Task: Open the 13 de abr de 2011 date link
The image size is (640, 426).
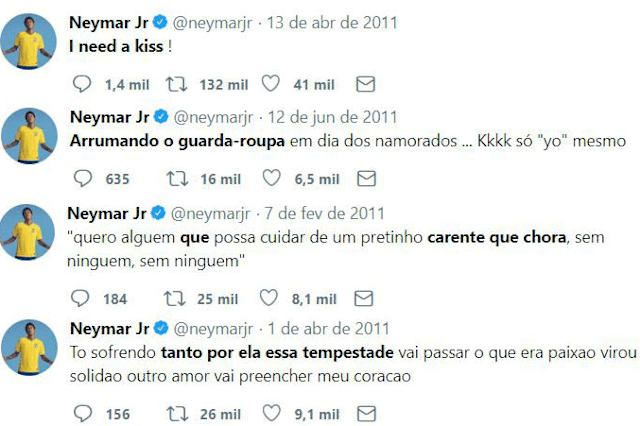Action: [x=332, y=23]
